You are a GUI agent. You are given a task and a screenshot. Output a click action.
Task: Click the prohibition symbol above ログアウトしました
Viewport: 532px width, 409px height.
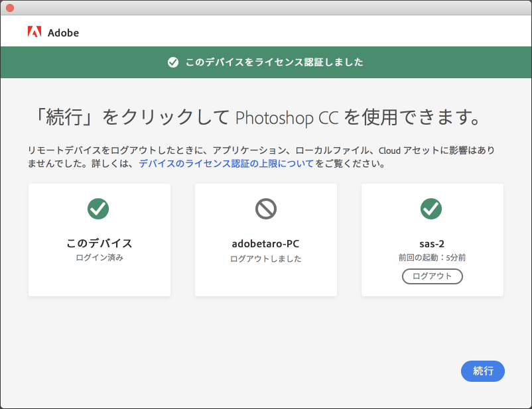tap(265, 209)
